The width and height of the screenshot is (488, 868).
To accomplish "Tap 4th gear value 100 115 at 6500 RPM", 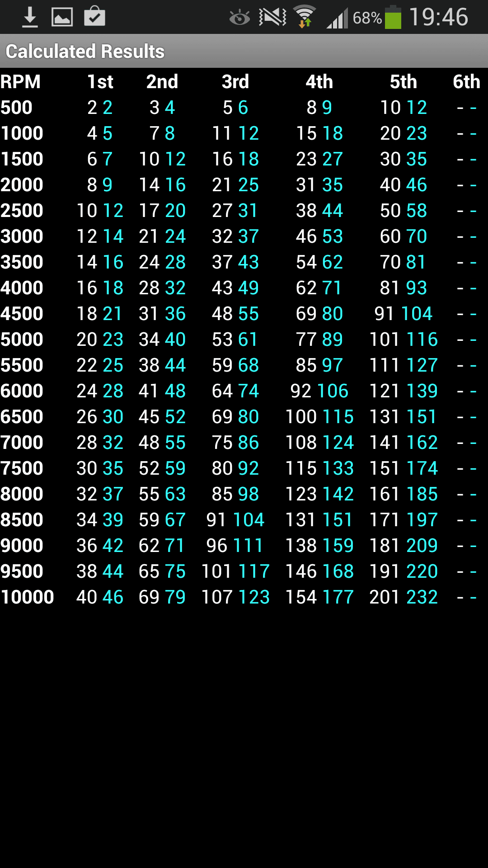I will 319,417.
